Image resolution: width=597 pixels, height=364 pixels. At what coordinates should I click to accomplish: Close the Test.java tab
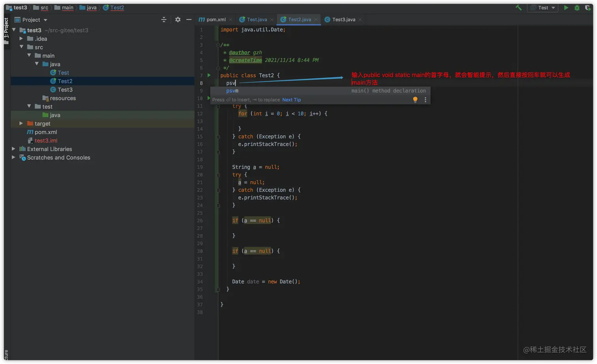click(x=272, y=20)
